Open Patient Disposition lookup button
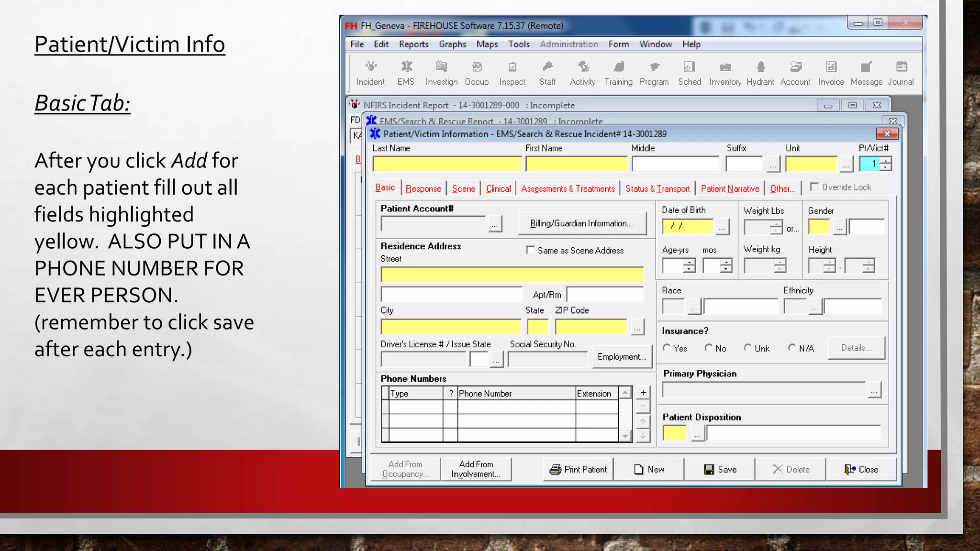This screenshot has height=551, width=980. click(698, 433)
